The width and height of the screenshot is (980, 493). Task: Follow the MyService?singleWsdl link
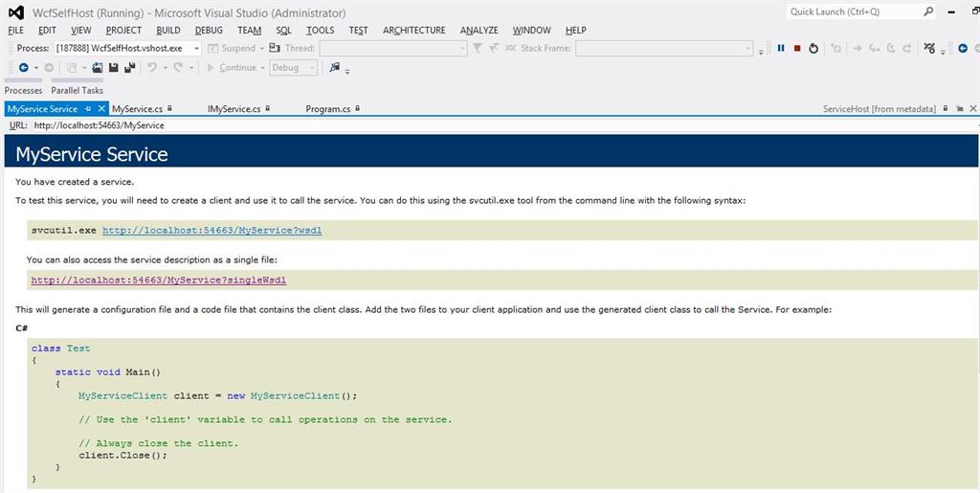[x=159, y=280]
